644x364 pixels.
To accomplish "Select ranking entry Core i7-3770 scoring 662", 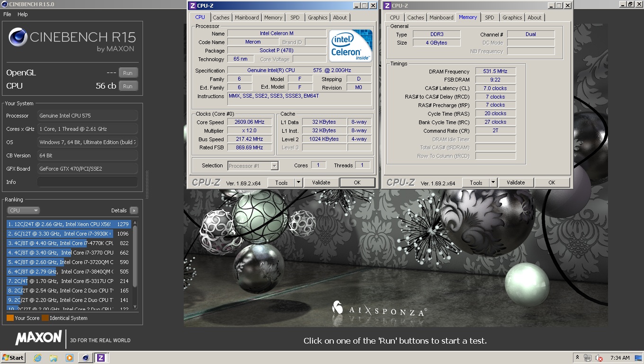I will [x=69, y=253].
